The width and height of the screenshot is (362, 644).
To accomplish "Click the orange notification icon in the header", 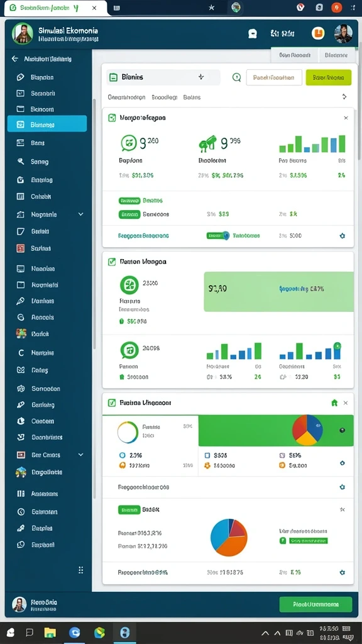I will click(318, 33).
